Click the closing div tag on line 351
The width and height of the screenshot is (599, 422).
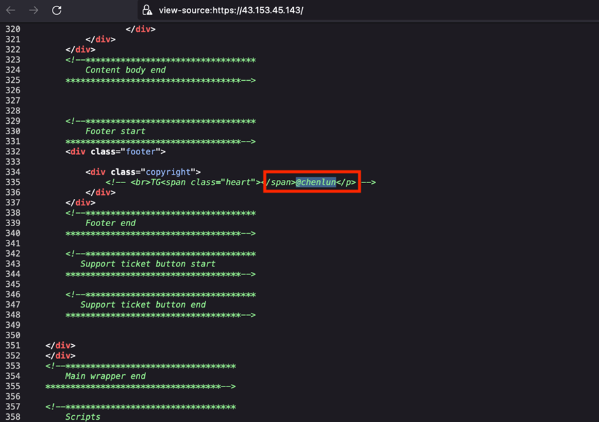[x=60, y=345]
